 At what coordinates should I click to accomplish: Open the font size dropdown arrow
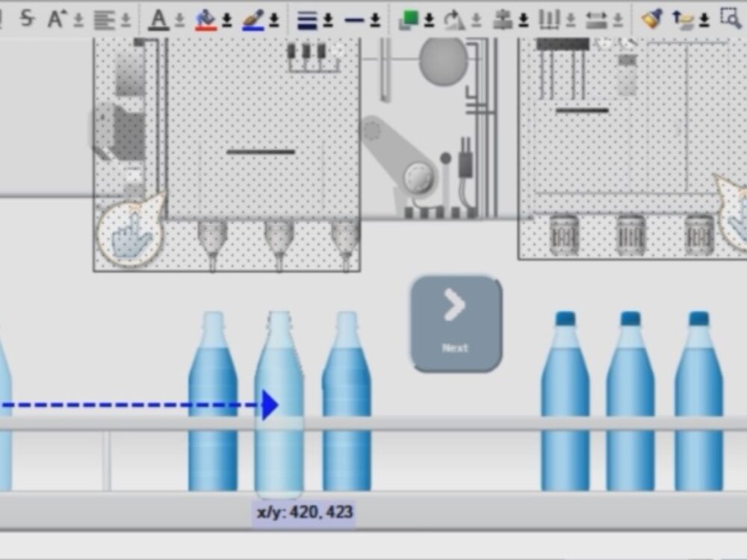78,20
